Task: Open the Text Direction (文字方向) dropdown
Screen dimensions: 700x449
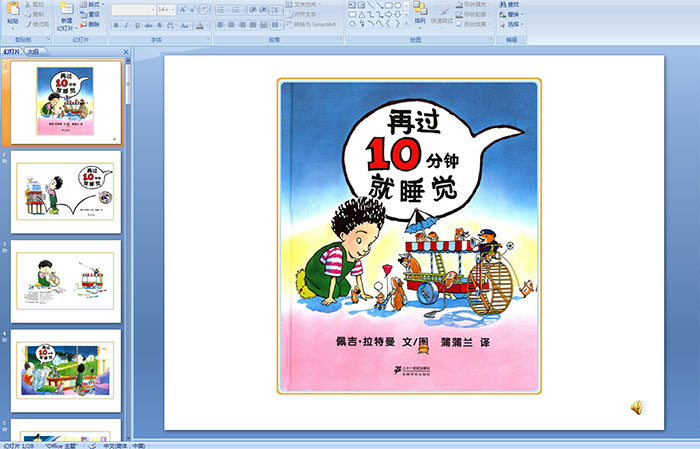Action: [x=303, y=4]
